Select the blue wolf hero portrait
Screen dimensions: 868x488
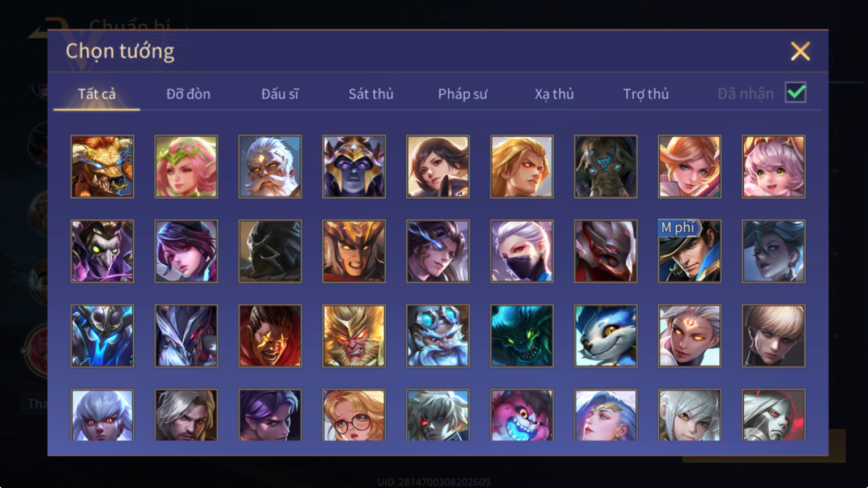click(605, 336)
